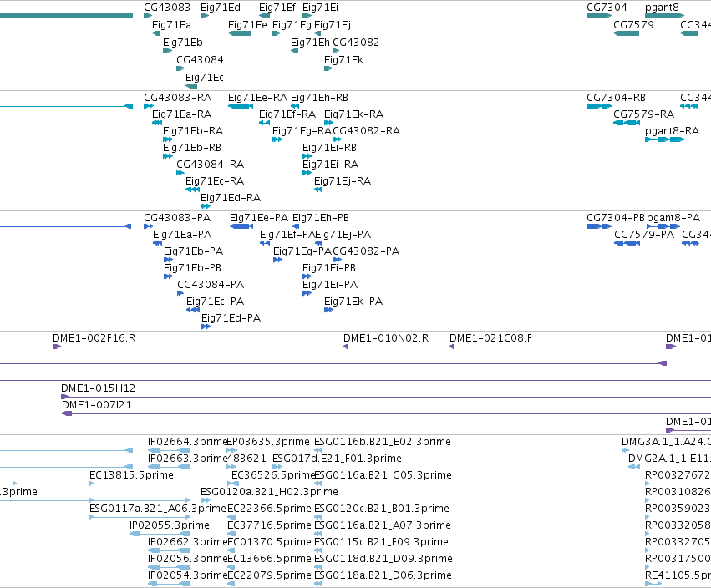The width and height of the screenshot is (711, 588).
Task: Select the Eig71Eh gene label
Action: [x=310, y=42]
